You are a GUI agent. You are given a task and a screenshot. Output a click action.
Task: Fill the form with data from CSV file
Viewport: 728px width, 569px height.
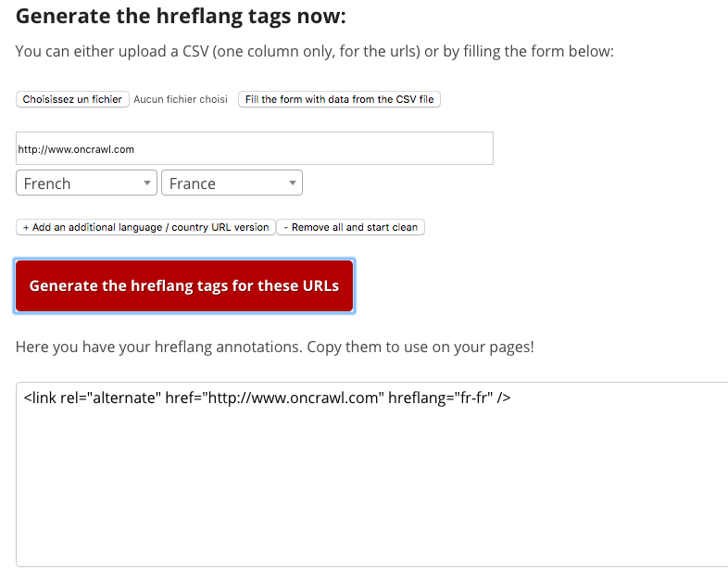coord(339,99)
